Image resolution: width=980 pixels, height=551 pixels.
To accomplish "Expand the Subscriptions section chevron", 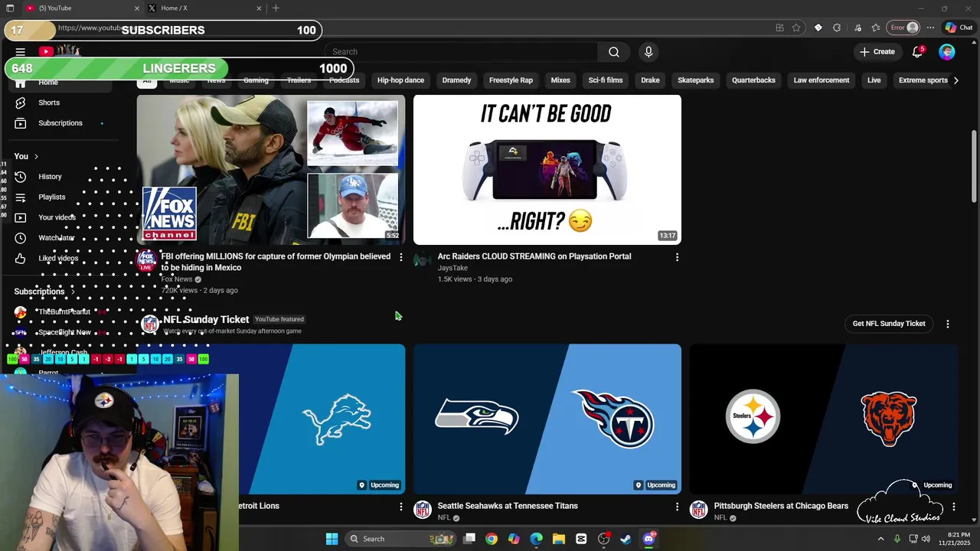I will tap(73, 292).
